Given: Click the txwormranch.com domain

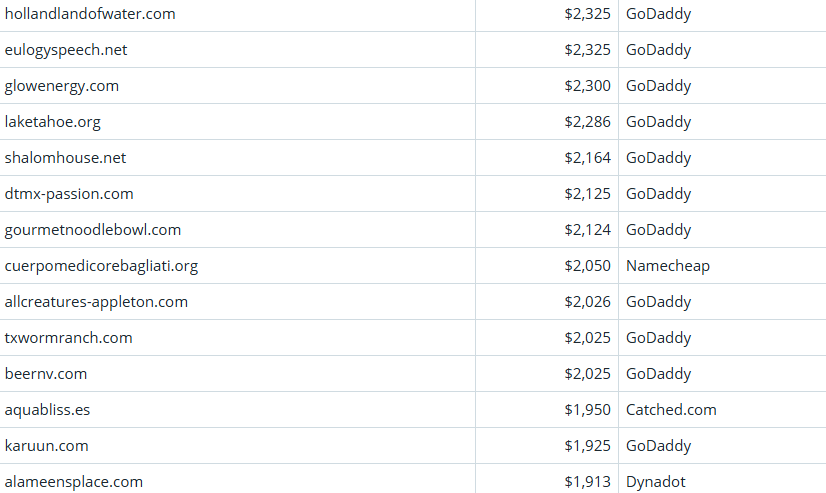Looking at the screenshot, I should coord(69,338).
